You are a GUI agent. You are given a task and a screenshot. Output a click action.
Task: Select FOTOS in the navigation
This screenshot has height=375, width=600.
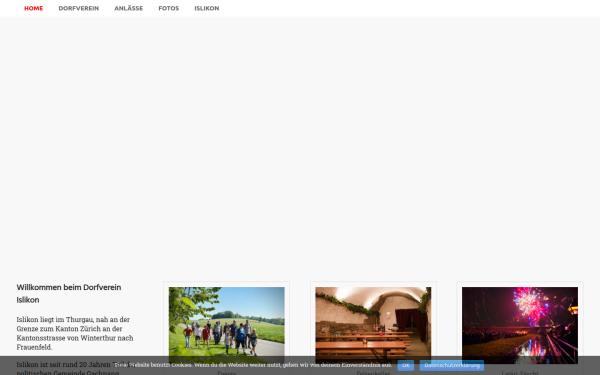tap(169, 8)
